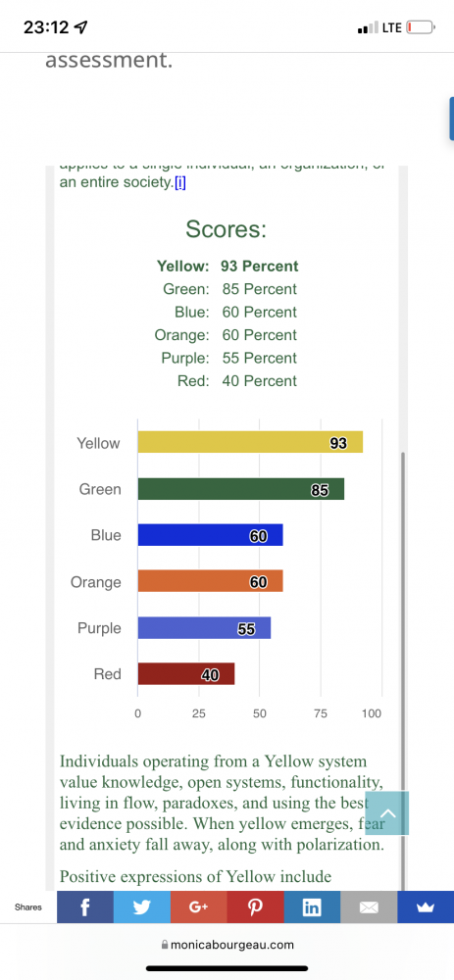Share page via Twitter bird icon

142,906
